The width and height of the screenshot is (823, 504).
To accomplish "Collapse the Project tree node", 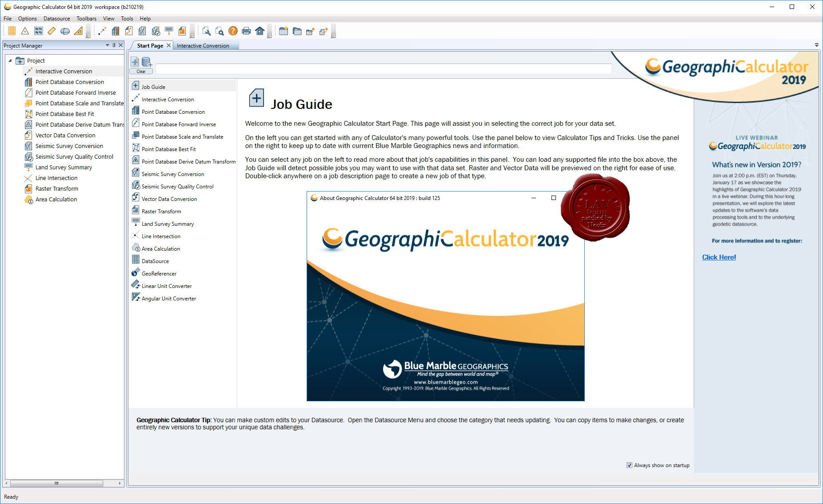I will click(10, 60).
